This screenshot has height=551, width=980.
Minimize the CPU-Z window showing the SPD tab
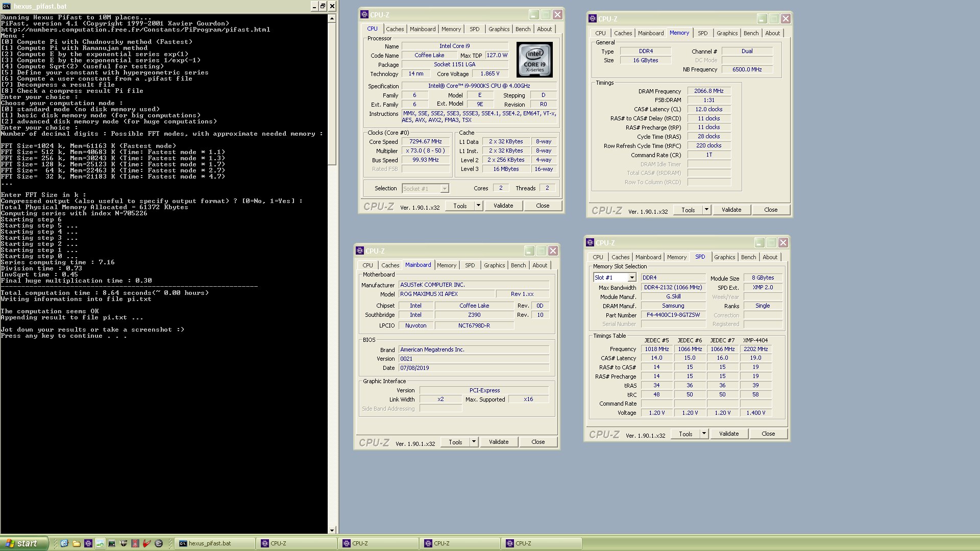pyautogui.click(x=759, y=243)
